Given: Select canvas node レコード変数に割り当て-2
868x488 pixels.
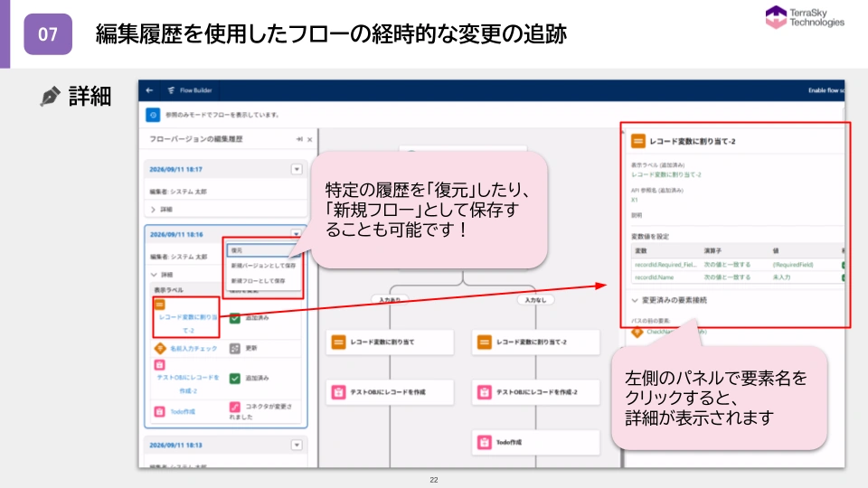Looking at the screenshot, I should point(536,342).
